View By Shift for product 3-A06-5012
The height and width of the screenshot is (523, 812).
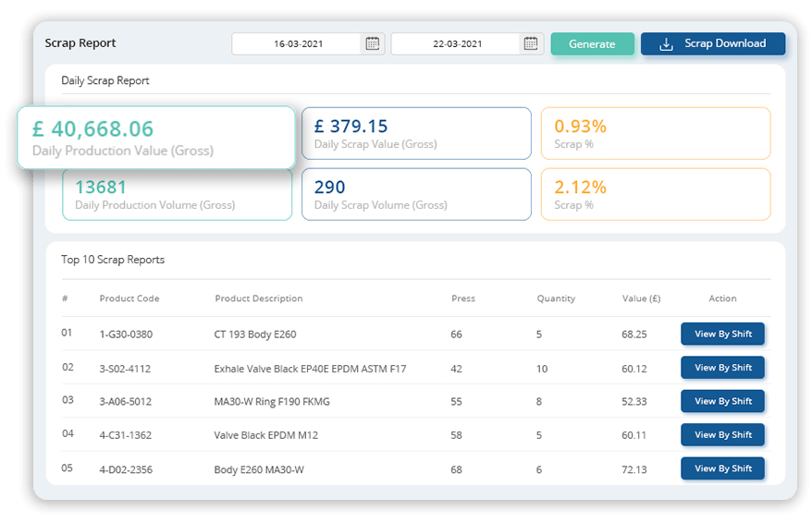coord(722,401)
